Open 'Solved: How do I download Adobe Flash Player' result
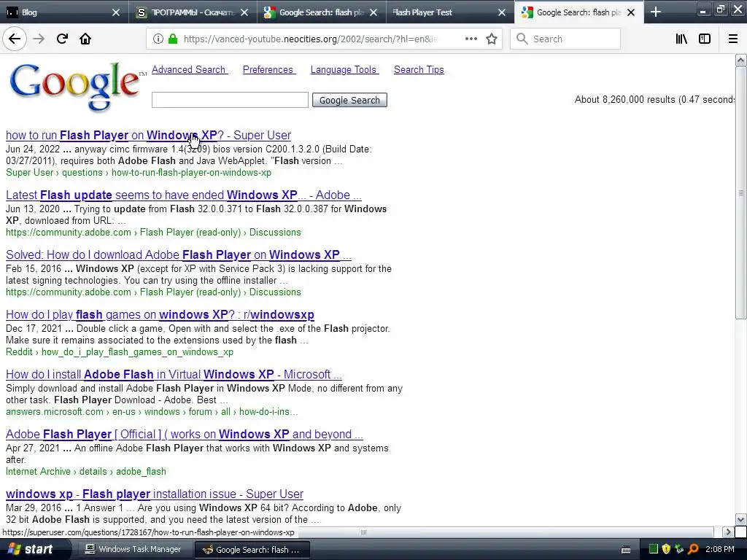Viewport: 747px width, 560px height. (x=178, y=254)
